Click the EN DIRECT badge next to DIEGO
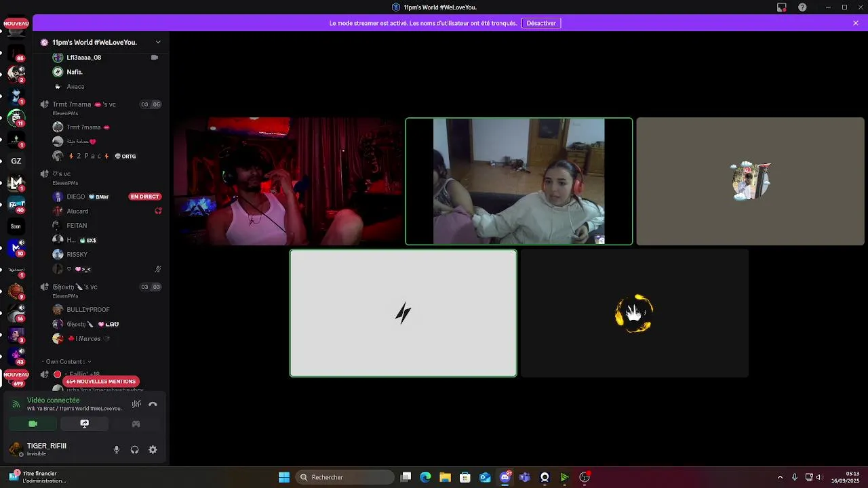 pyautogui.click(x=144, y=197)
